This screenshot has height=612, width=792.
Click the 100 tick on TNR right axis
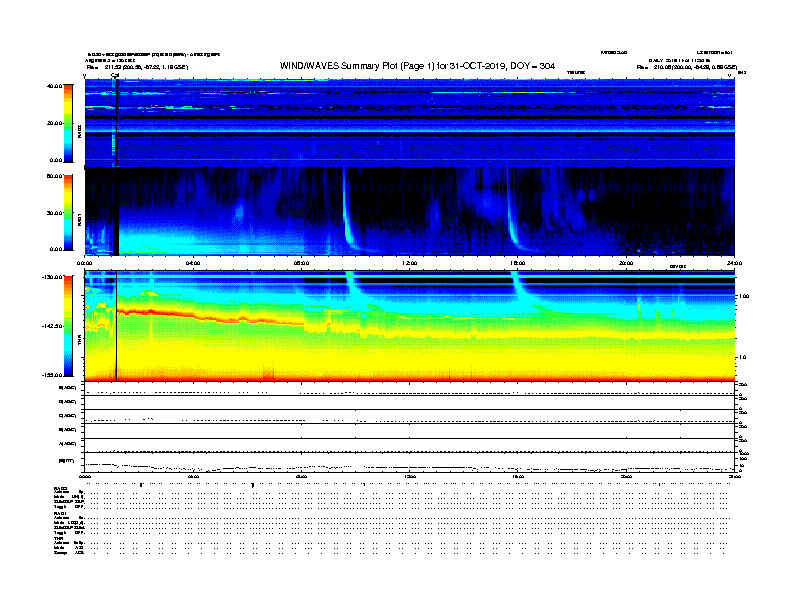click(x=744, y=296)
